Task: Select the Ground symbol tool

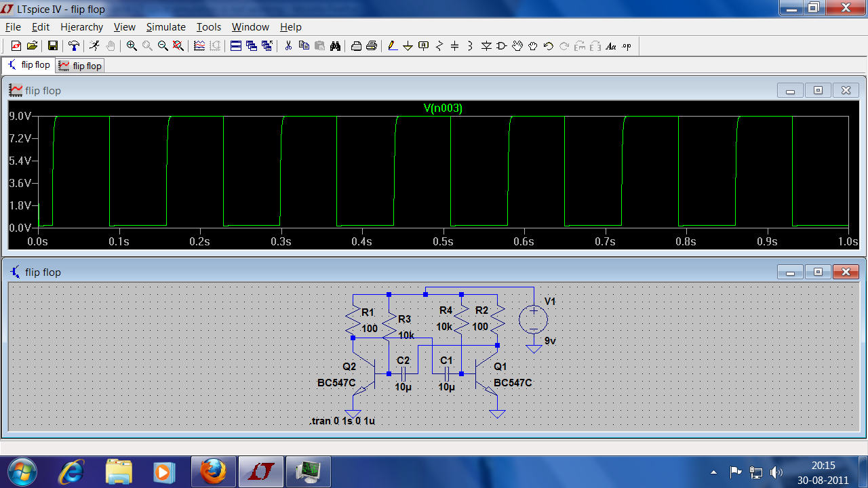Action: [x=408, y=46]
